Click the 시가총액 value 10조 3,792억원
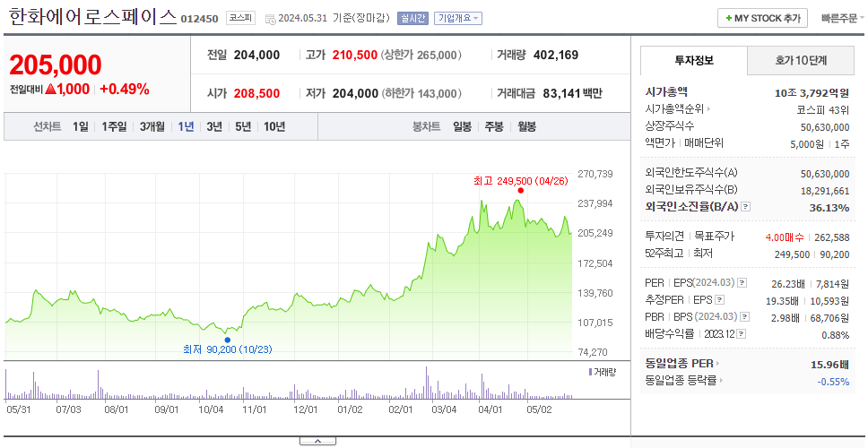The height and width of the screenshot is (448, 868). [812, 92]
